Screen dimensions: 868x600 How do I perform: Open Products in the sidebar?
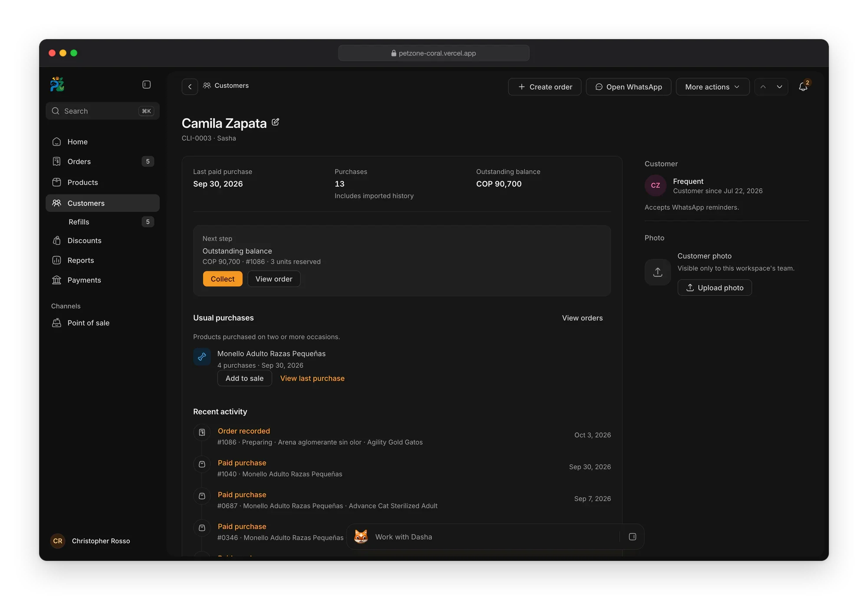(x=102, y=182)
